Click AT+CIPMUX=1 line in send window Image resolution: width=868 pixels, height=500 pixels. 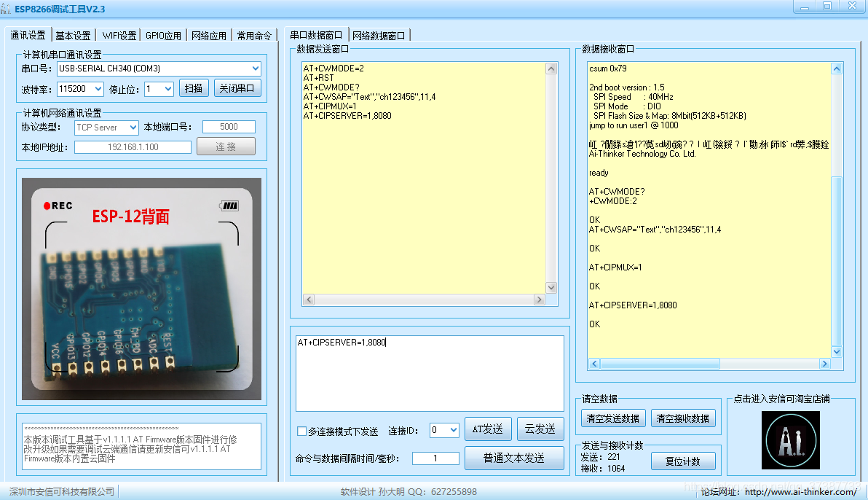[x=330, y=106]
